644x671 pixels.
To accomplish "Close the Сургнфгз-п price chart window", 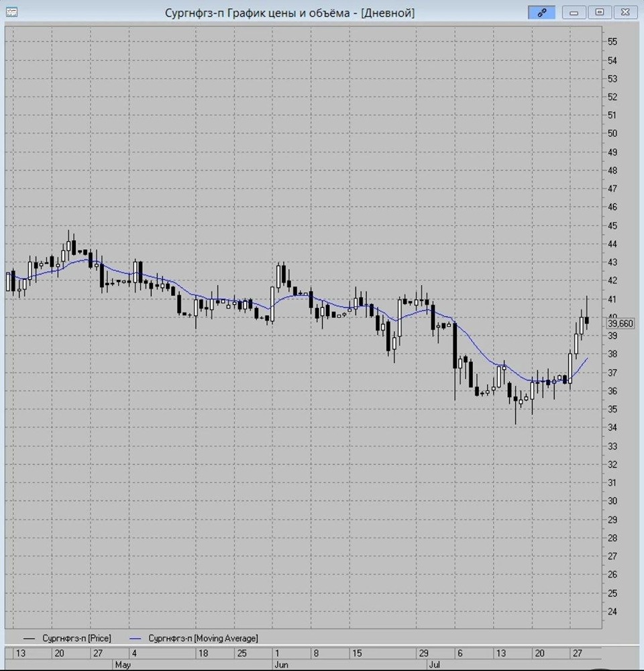I will [x=625, y=12].
